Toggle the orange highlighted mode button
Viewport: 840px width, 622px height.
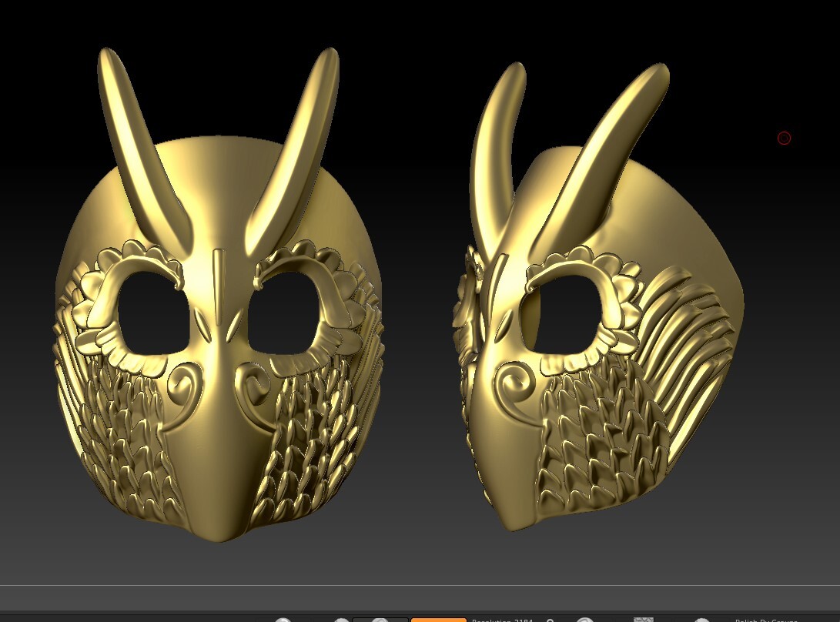(438, 619)
